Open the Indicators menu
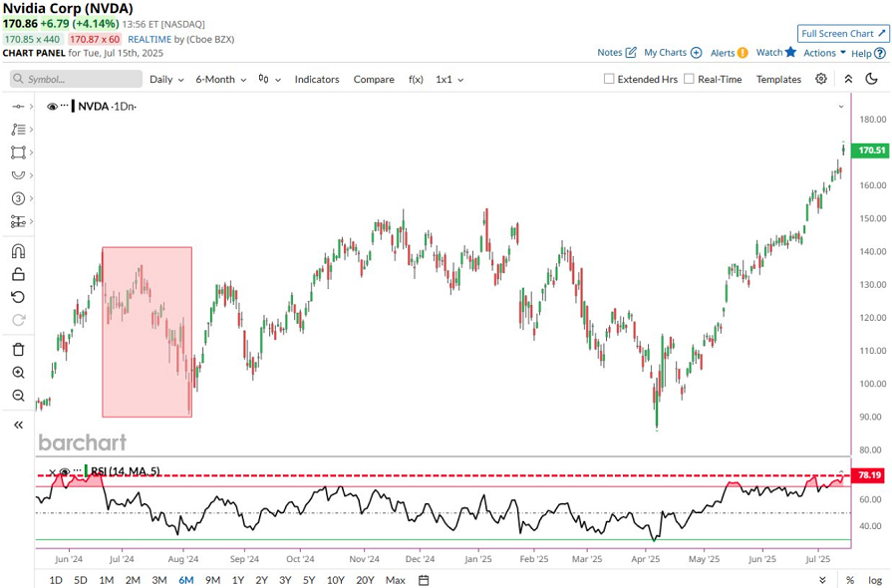892x588 pixels. pos(317,80)
